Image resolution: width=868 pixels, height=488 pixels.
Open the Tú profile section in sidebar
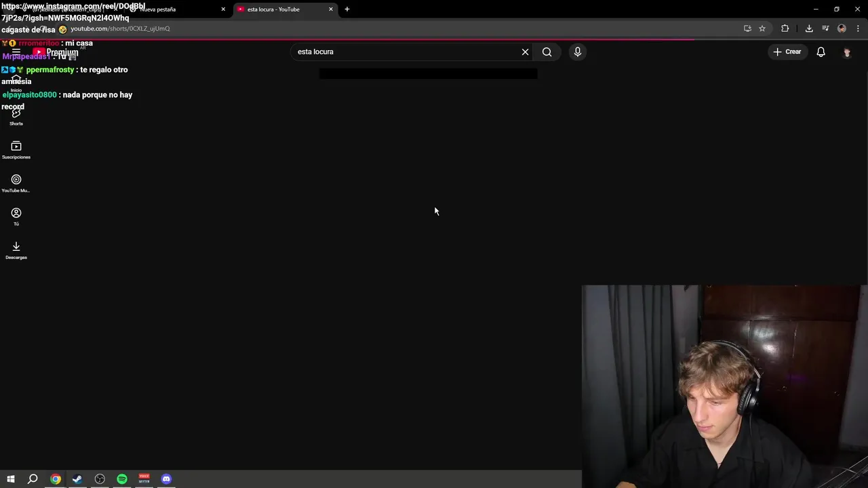[x=16, y=217]
